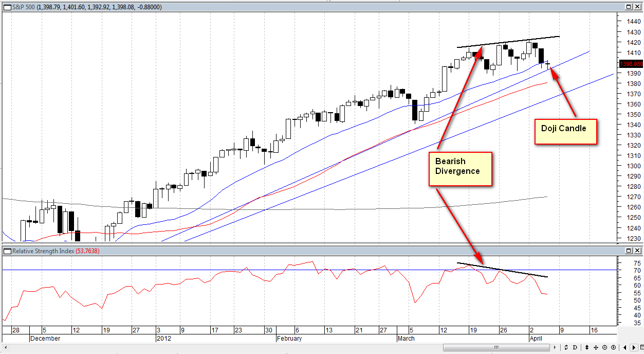Click the scrollbar right arrow

555,347
